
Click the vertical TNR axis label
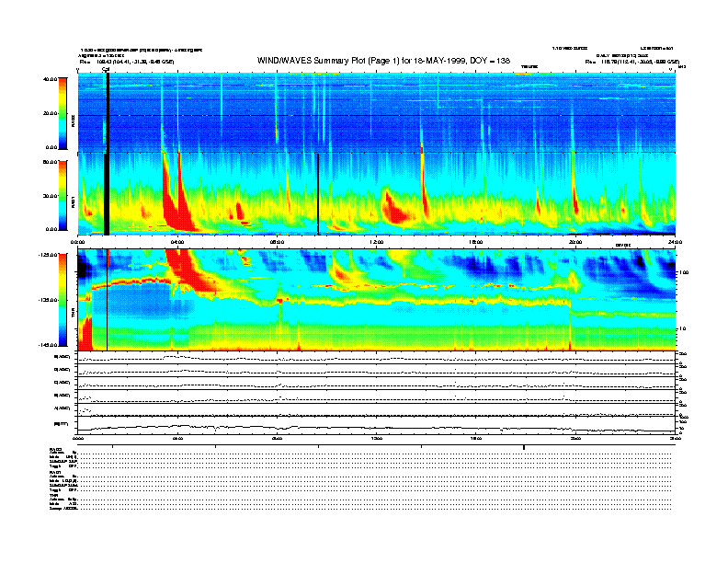pyautogui.click(x=73, y=315)
